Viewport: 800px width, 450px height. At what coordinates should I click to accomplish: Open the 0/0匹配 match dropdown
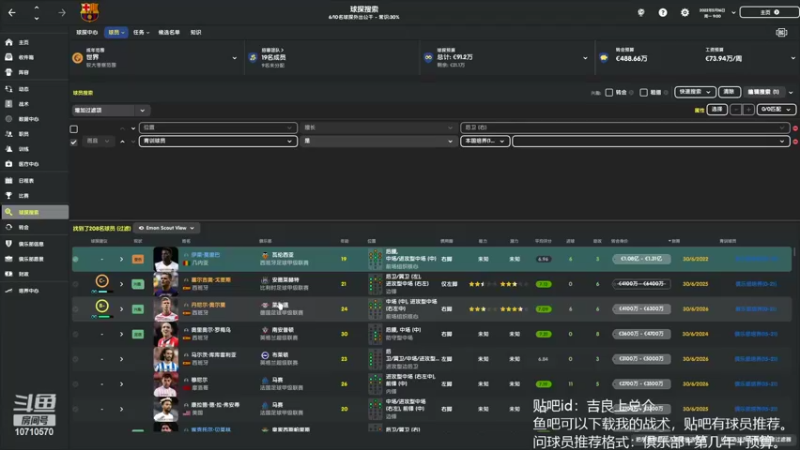click(776, 110)
